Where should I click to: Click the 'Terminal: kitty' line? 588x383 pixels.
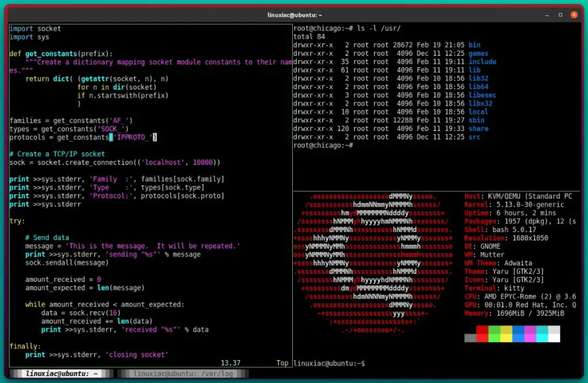tap(494, 288)
